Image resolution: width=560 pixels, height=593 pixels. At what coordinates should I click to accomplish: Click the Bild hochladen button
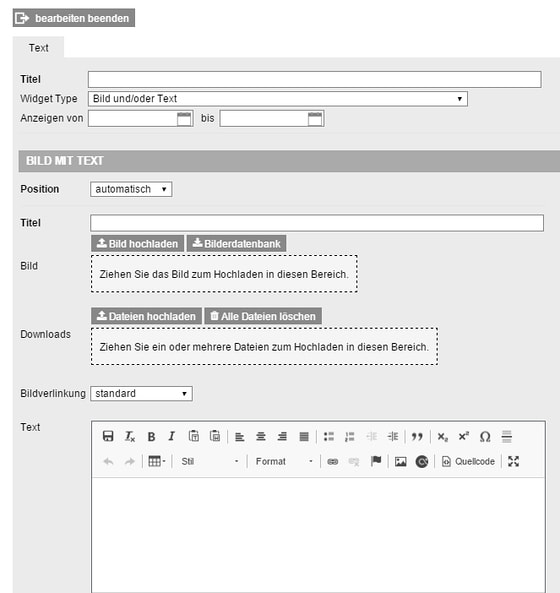coord(137,244)
